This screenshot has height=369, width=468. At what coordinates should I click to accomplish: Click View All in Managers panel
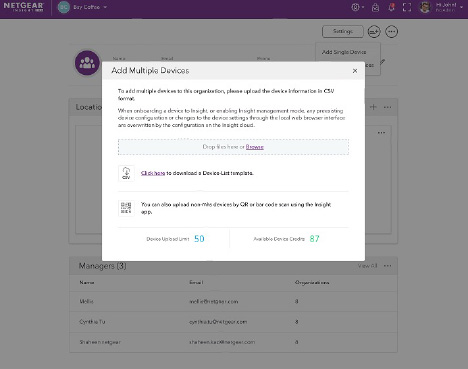point(367,266)
